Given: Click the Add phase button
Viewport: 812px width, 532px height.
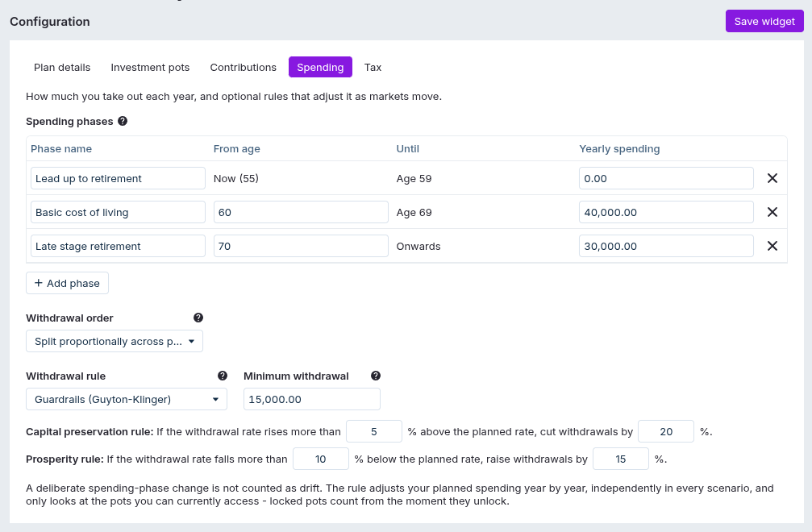Looking at the screenshot, I should click(67, 283).
